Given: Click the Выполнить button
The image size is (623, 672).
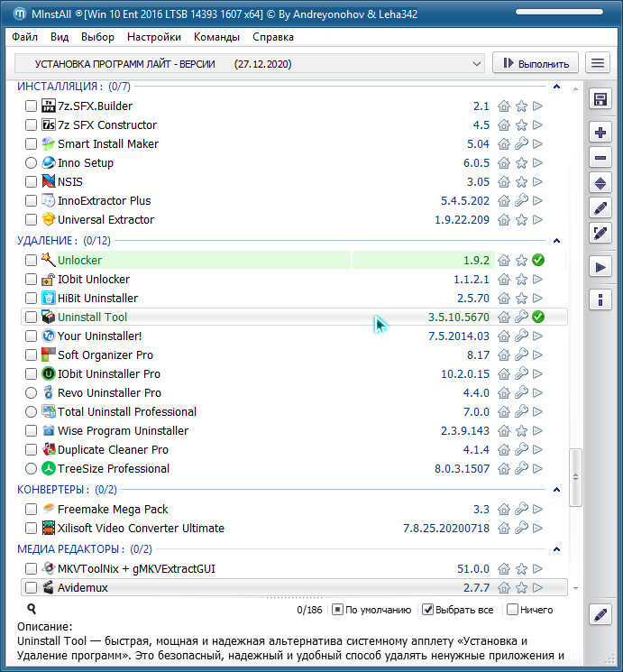Looking at the screenshot, I should (x=536, y=63).
